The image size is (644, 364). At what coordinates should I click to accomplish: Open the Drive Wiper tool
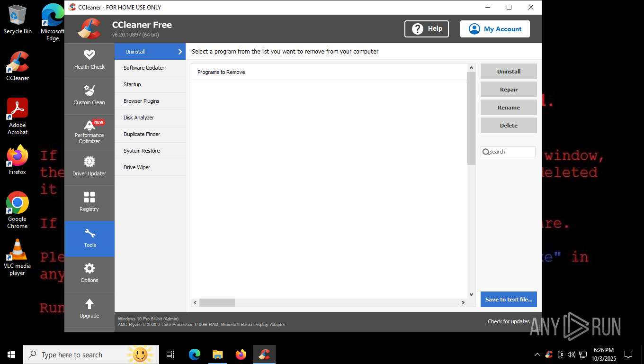[x=150, y=167]
